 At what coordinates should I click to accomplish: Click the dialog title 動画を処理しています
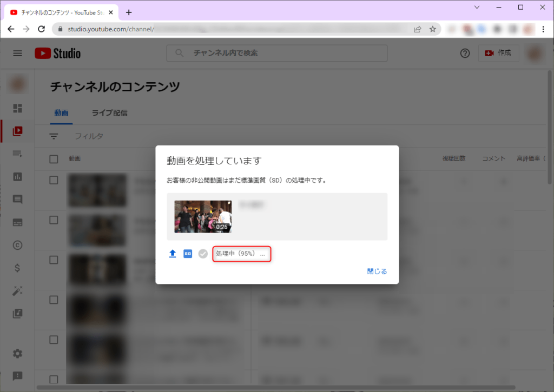click(214, 161)
